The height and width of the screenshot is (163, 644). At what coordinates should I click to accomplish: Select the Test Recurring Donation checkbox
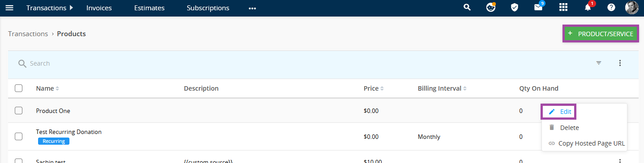[18, 136]
